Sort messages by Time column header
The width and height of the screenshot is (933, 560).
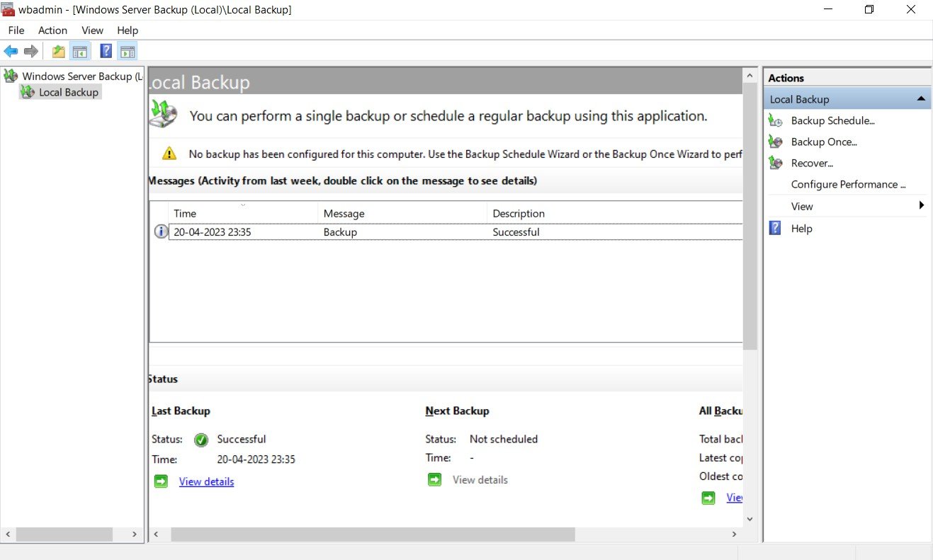243,213
